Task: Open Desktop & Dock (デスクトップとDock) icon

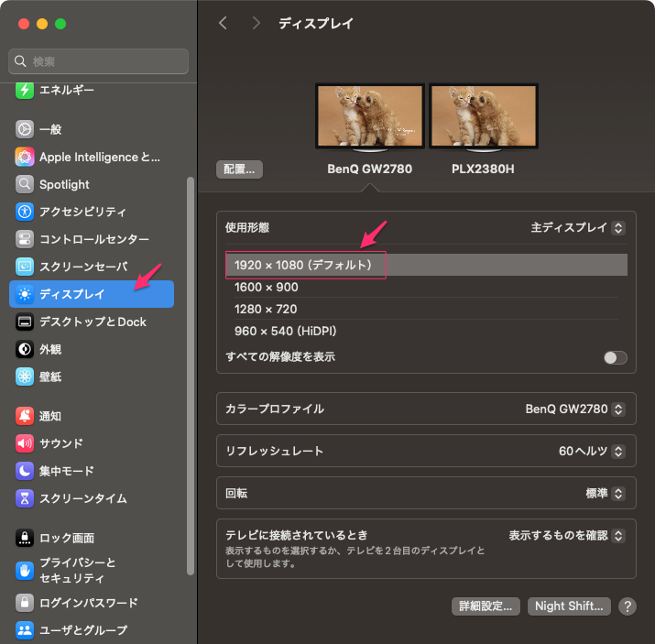Action: click(25, 322)
